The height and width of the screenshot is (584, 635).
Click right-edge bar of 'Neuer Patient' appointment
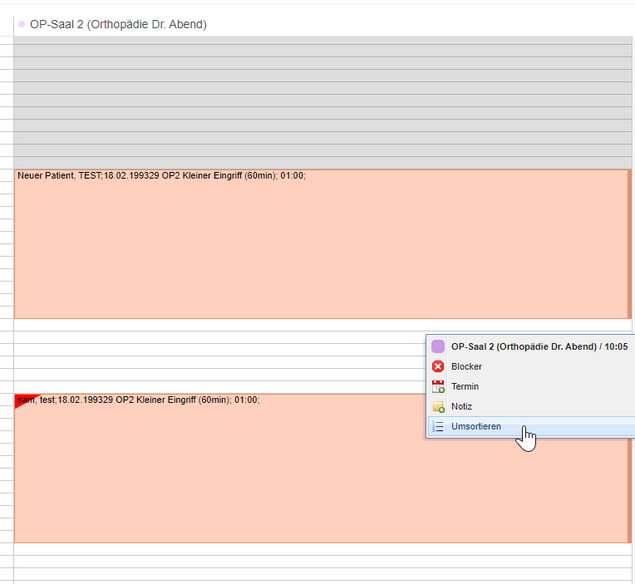[629, 244]
